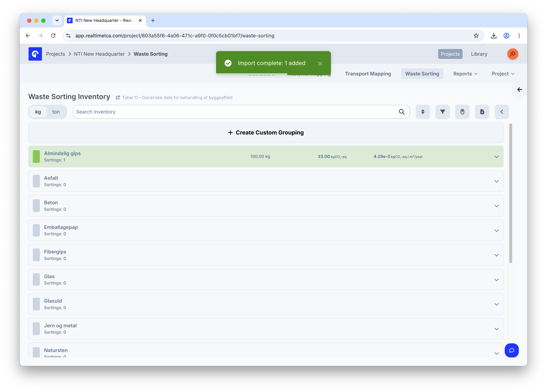The image size is (547, 392).
Task: Click the search magnifier icon
Action: tap(402, 112)
